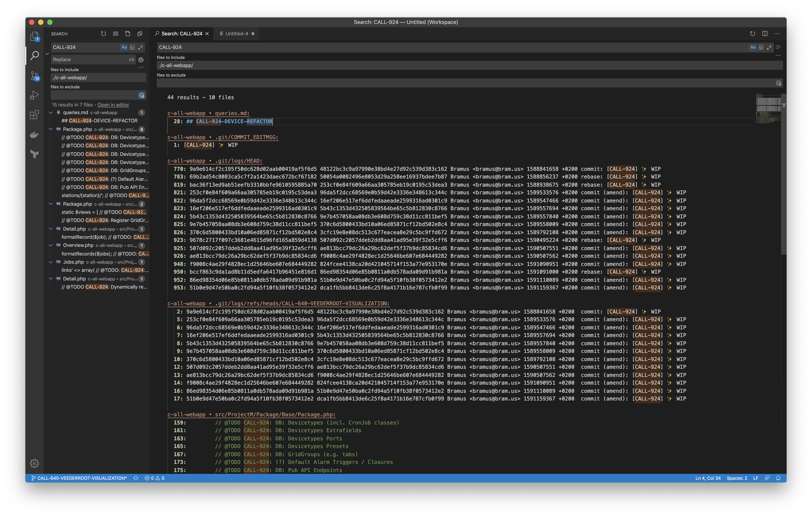Collapse the Jobs.php result group
The image size is (812, 516).
pos(51,262)
